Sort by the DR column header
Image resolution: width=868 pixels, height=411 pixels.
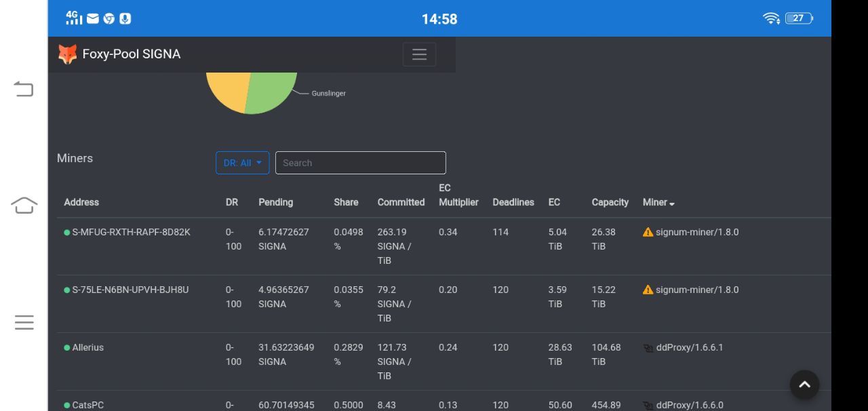(x=232, y=202)
